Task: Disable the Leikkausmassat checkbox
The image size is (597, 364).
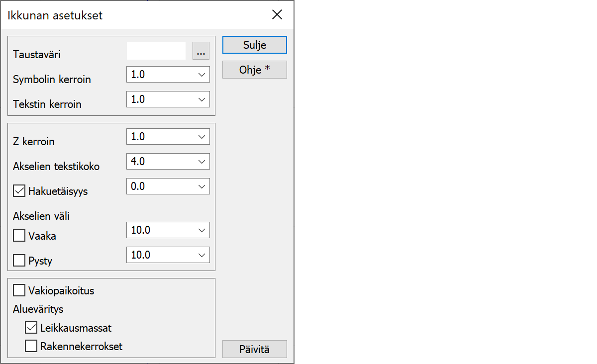Action: [31, 328]
